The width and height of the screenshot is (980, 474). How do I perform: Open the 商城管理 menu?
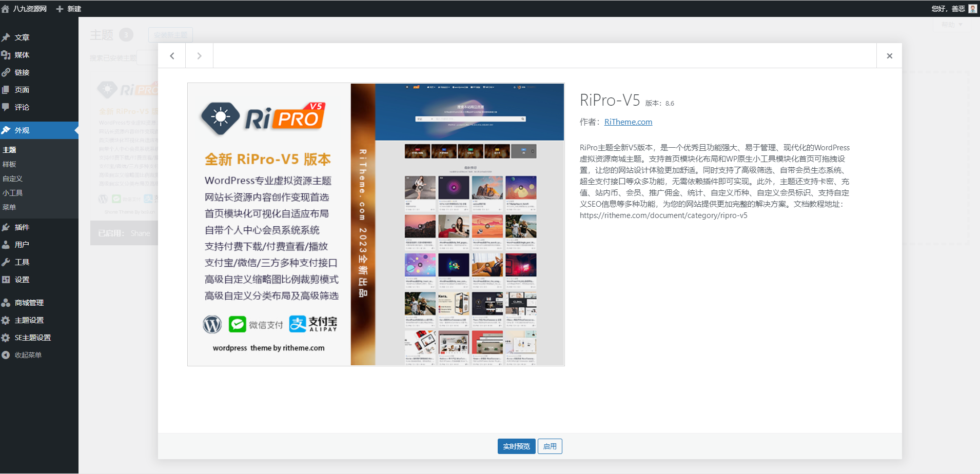point(29,303)
